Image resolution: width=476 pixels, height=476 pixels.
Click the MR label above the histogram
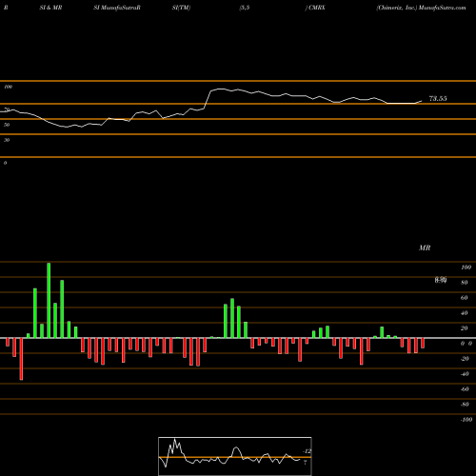coord(425,248)
